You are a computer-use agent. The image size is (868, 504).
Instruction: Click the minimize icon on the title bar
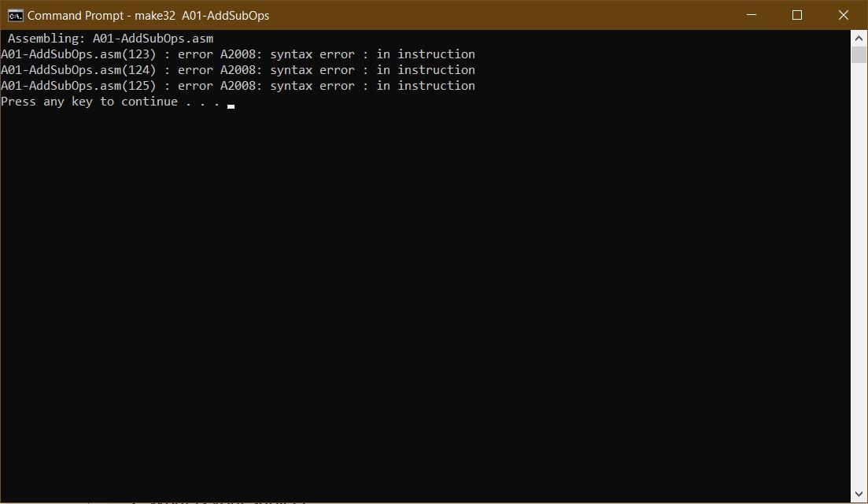(x=751, y=15)
